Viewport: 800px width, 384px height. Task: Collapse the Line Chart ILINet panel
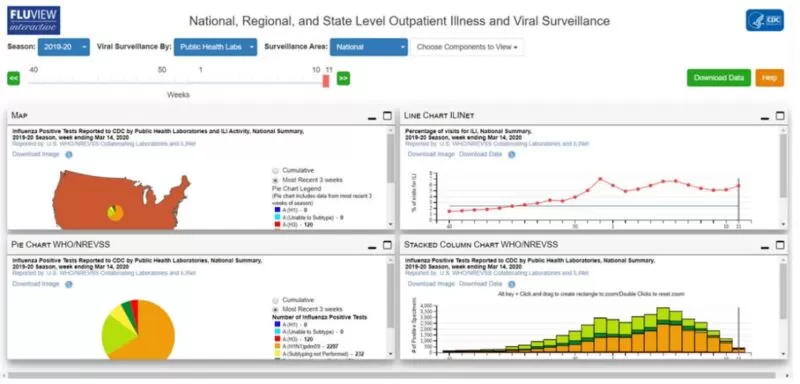(x=764, y=117)
